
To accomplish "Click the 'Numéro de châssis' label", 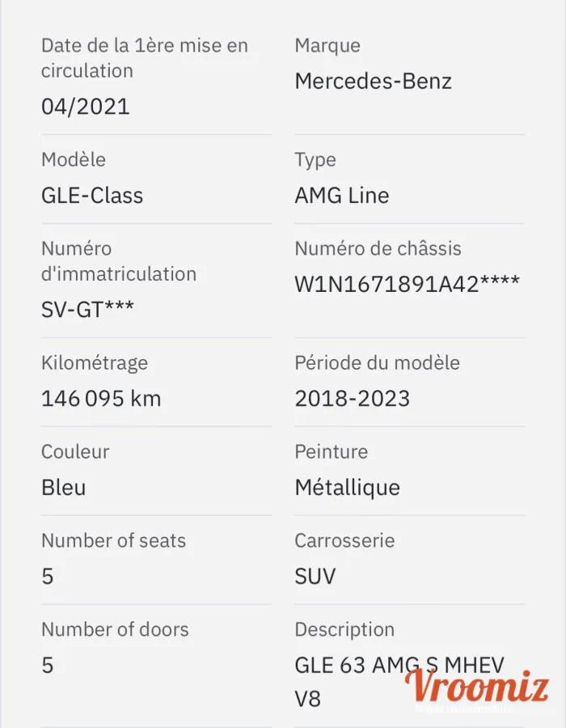I will (x=378, y=249).
